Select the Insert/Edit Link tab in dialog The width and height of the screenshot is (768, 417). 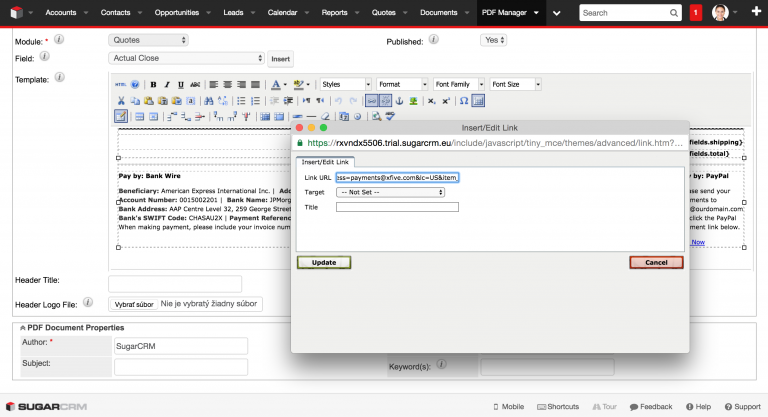click(325, 162)
